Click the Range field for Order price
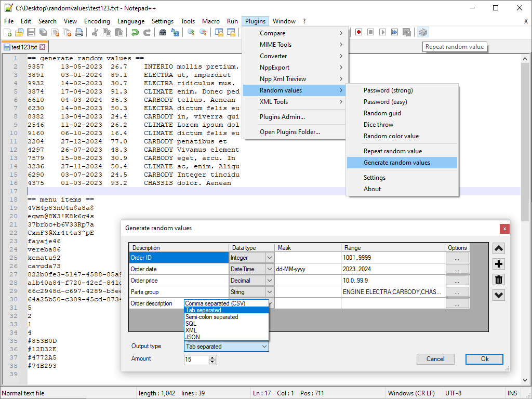The height and width of the screenshot is (399, 532). coord(392,281)
